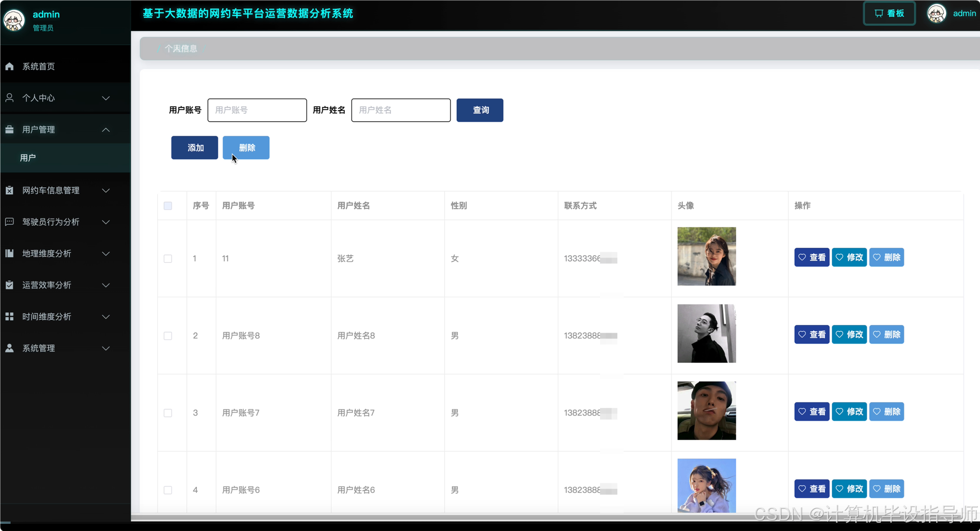This screenshot has width=980, height=531.
Task: Click the chat icon beside 驾驶员行为分析
Action: point(10,221)
